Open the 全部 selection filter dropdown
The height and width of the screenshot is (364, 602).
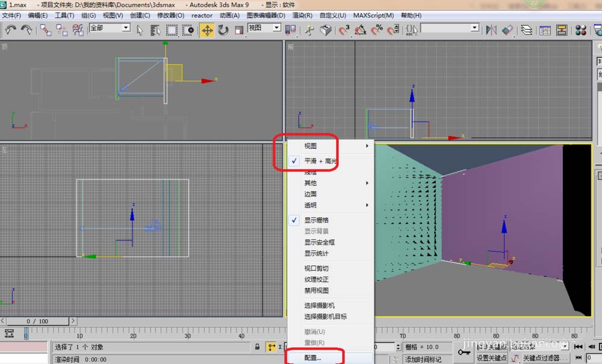click(x=110, y=28)
